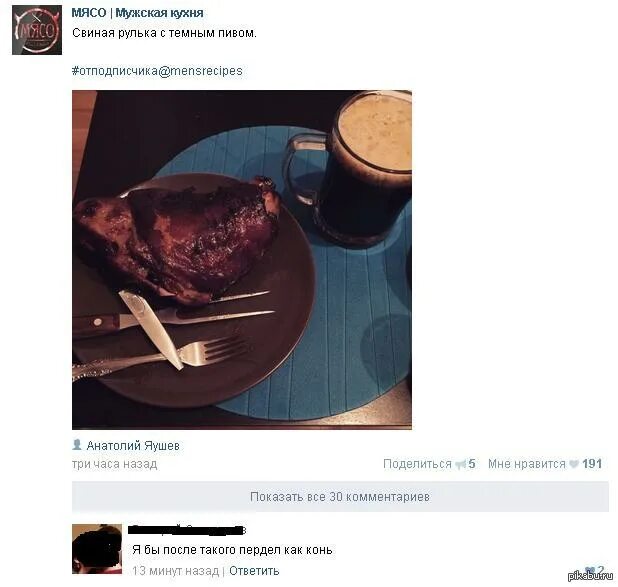Click the Мне нравится like label
Image resolution: width=618 pixels, height=587 pixels.
(527, 464)
